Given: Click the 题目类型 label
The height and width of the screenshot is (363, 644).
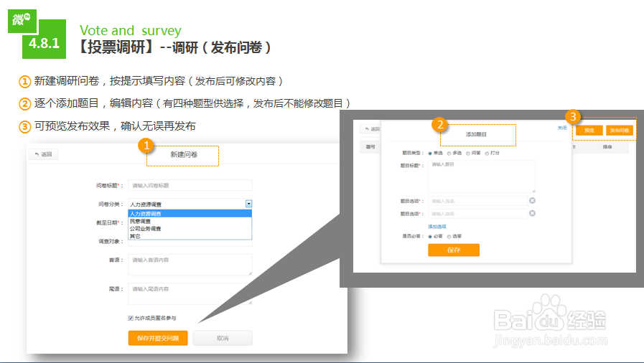Looking at the screenshot, I should point(413,153).
